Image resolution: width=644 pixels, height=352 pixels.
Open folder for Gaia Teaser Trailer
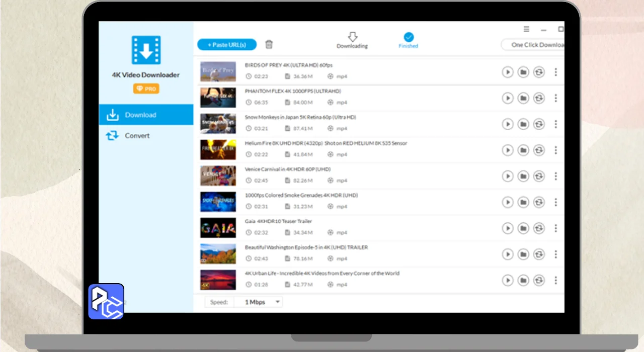tap(523, 228)
